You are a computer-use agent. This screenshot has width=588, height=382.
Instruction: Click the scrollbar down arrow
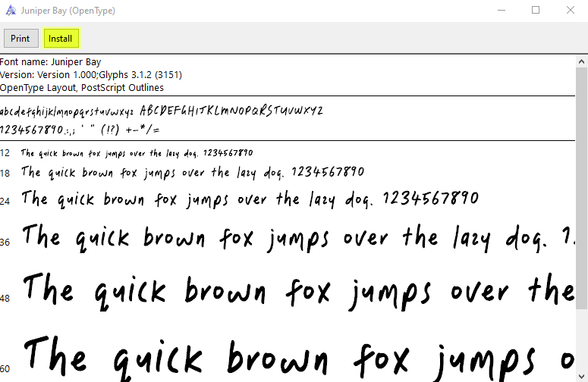click(x=582, y=376)
